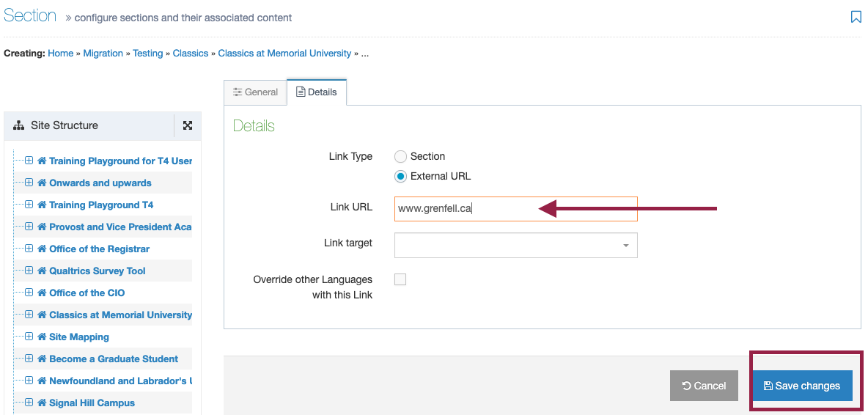The image size is (868, 415).
Task: Click home icon beside Onwards and upwards
Action: 42,183
